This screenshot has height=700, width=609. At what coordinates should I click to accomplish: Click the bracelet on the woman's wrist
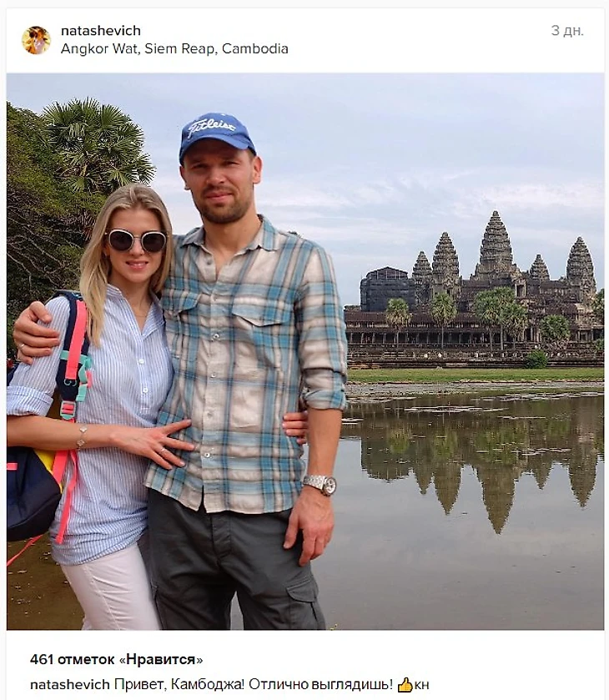pyautogui.click(x=81, y=437)
